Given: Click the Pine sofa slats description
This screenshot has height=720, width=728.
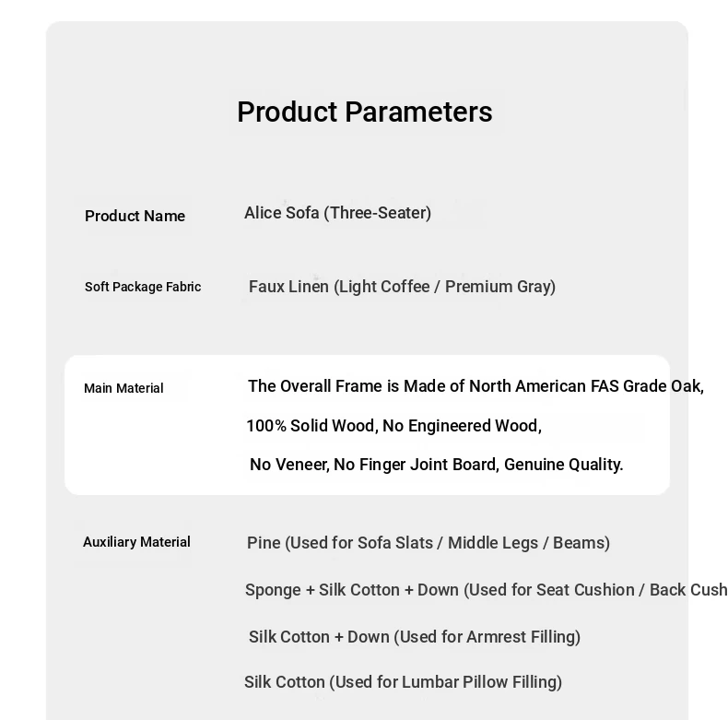Looking at the screenshot, I should tap(429, 543).
